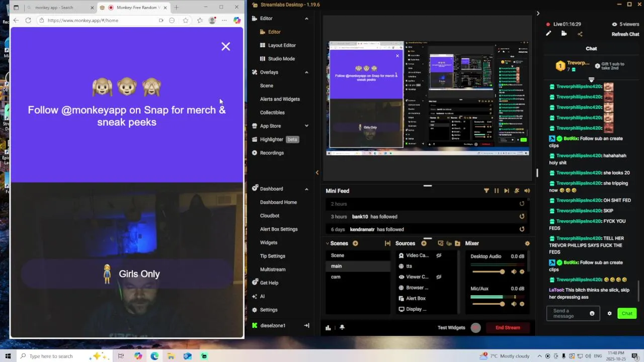Skip the current alert in Mini Feed
This screenshot has height=362, width=644.
[x=507, y=191]
